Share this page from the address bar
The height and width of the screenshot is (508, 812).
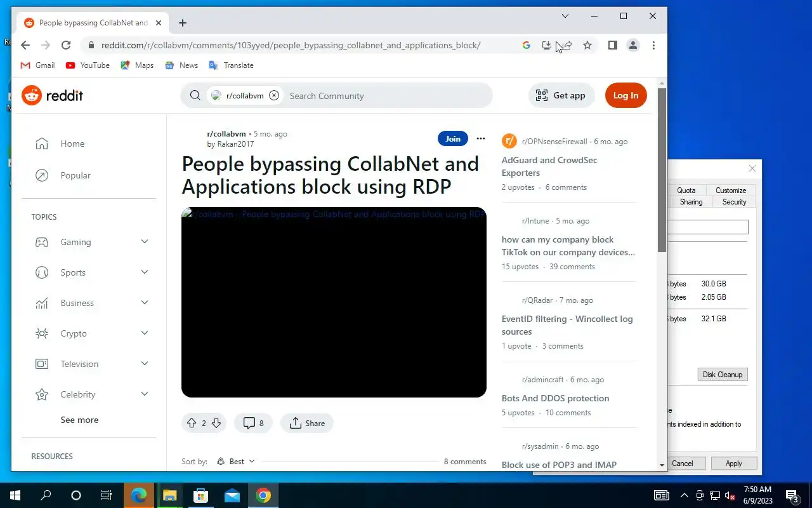click(567, 45)
